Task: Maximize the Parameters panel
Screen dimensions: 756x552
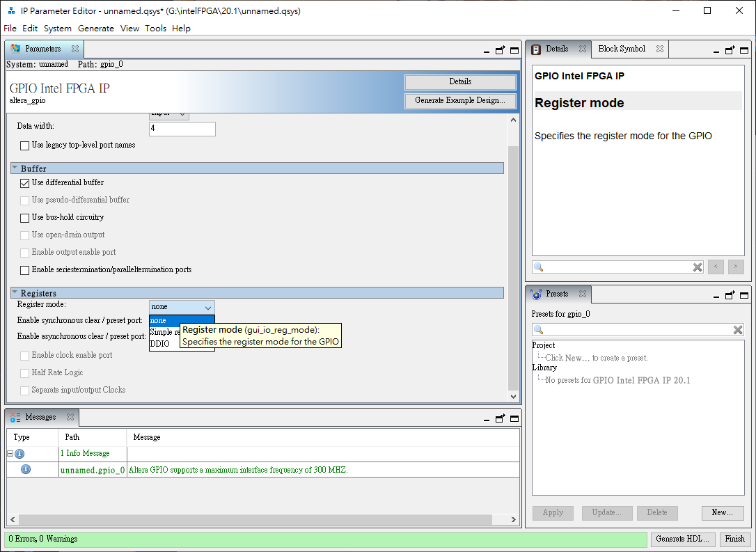Action: click(514, 51)
